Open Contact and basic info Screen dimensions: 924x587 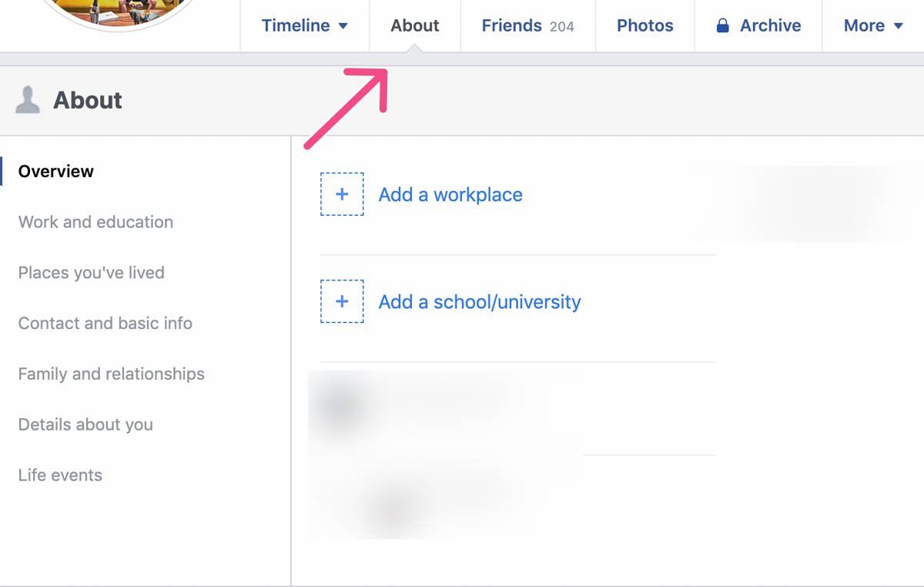click(x=105, y=324)
